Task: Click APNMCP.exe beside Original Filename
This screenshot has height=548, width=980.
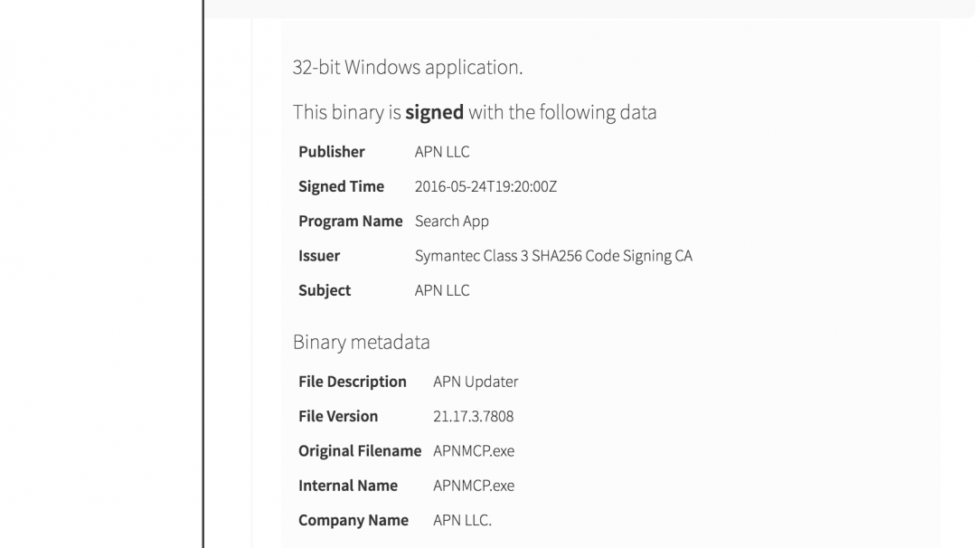Action: pos(474,451)
